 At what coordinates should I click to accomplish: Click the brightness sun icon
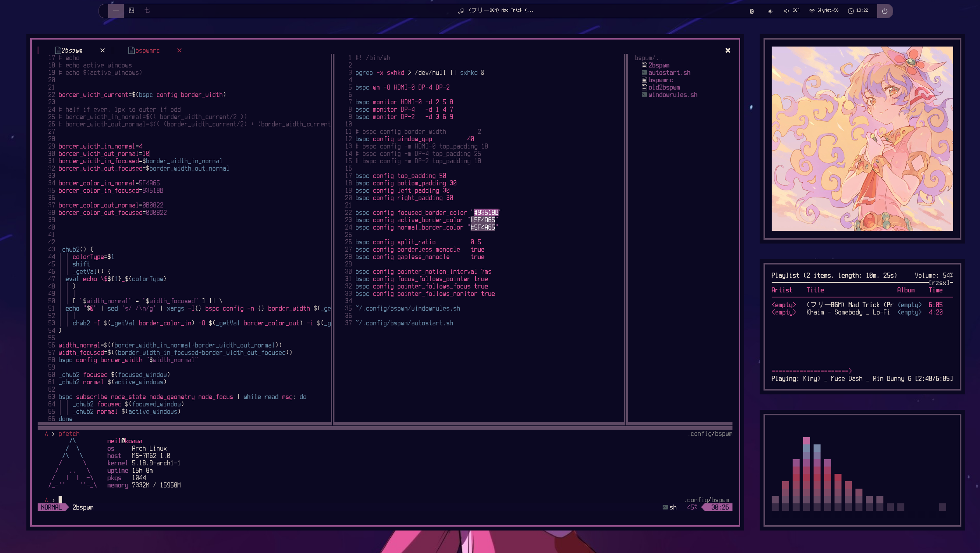(x=770, y=11)
